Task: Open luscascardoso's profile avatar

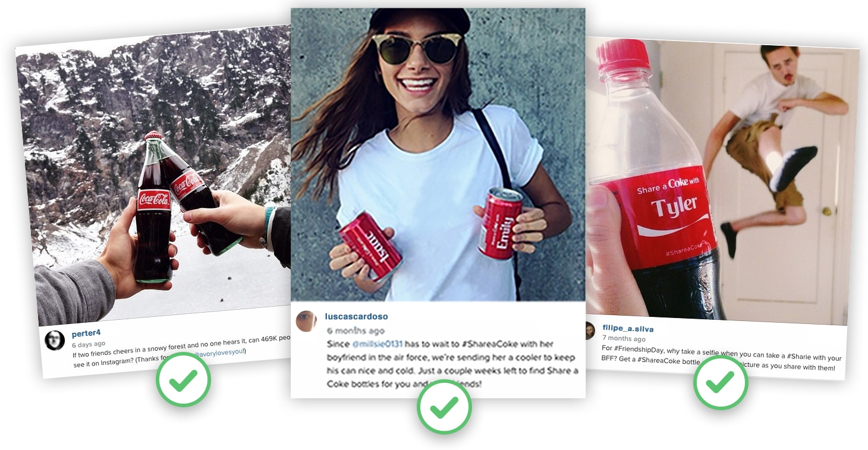Action: (306, 321)
